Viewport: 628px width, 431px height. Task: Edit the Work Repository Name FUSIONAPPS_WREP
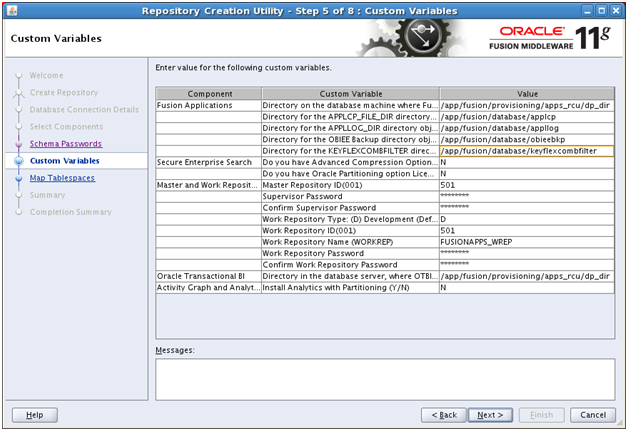(527, 242)
